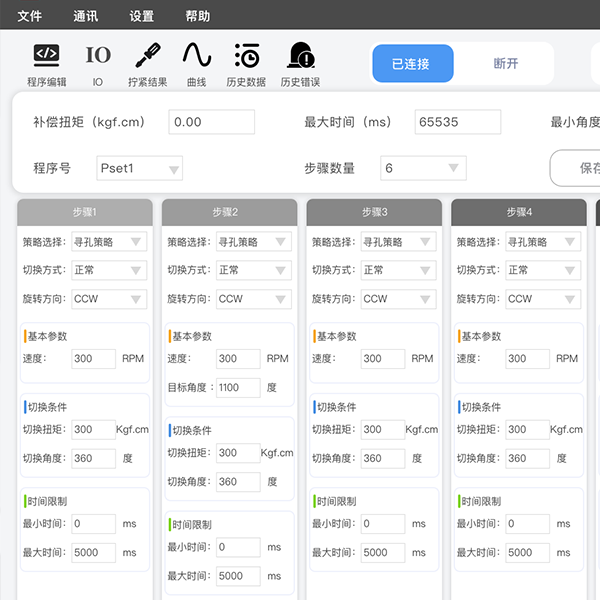Click 步骤3 速度 input field
The width and height of the screenshot is (600, 600).
(383, 359)
